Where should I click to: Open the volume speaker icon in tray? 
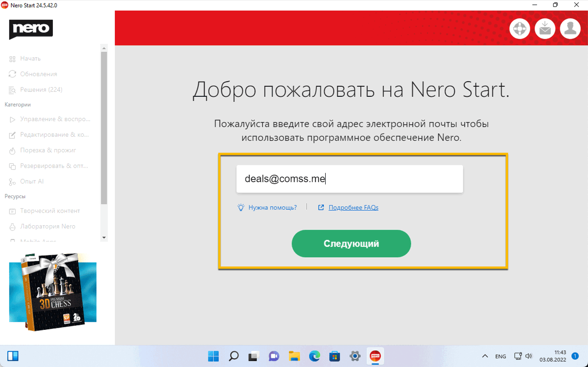pos(529,356)
